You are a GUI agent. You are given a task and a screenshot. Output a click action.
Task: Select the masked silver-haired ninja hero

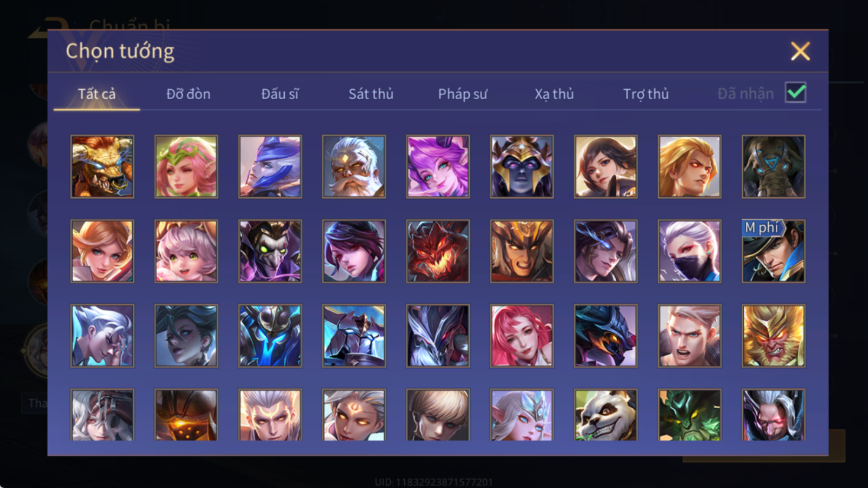[x=689, y=251]
